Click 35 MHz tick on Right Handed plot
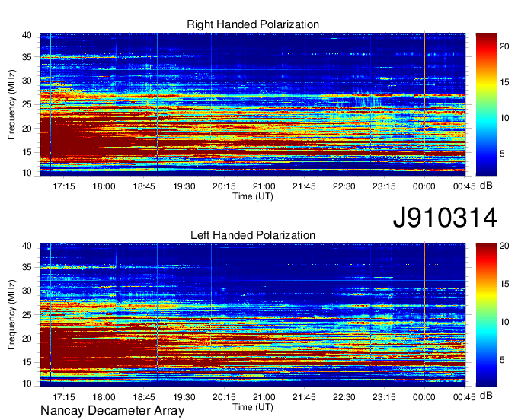Image resolution: width=518 pixels, height=420 pixels. [x=27, y=57]
